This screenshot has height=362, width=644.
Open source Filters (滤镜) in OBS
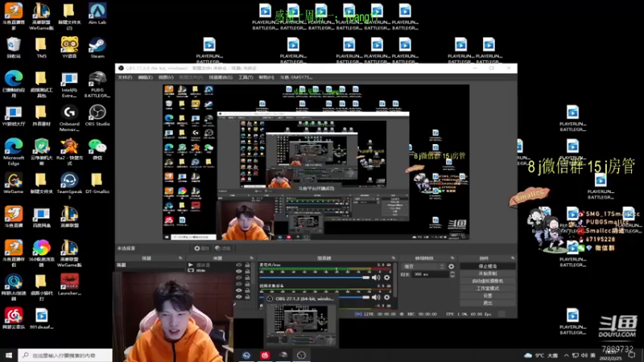point(223,248)
